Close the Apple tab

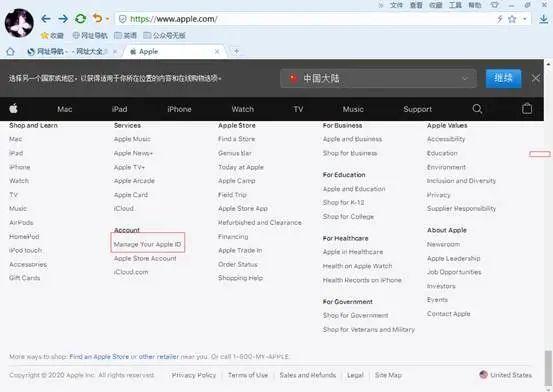coord(217,52)
